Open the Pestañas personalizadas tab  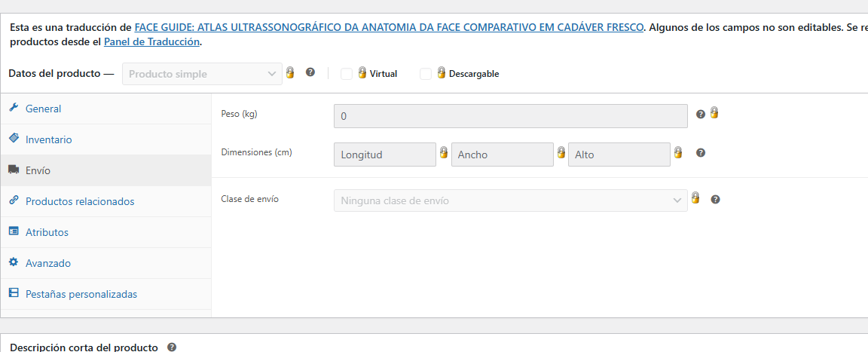pyautogui.click(x=81, y=294)
